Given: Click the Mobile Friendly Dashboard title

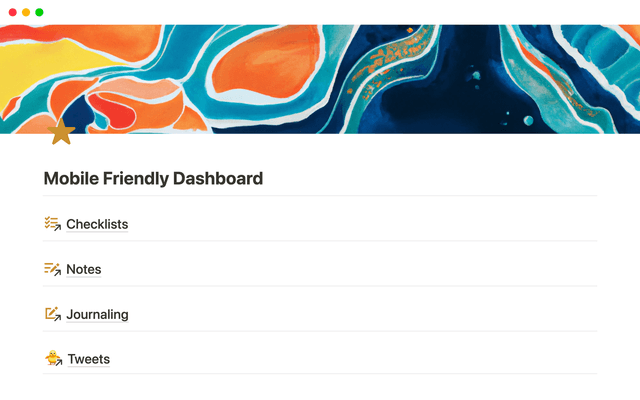Looking at the screenshot, I should pos(153,179).
